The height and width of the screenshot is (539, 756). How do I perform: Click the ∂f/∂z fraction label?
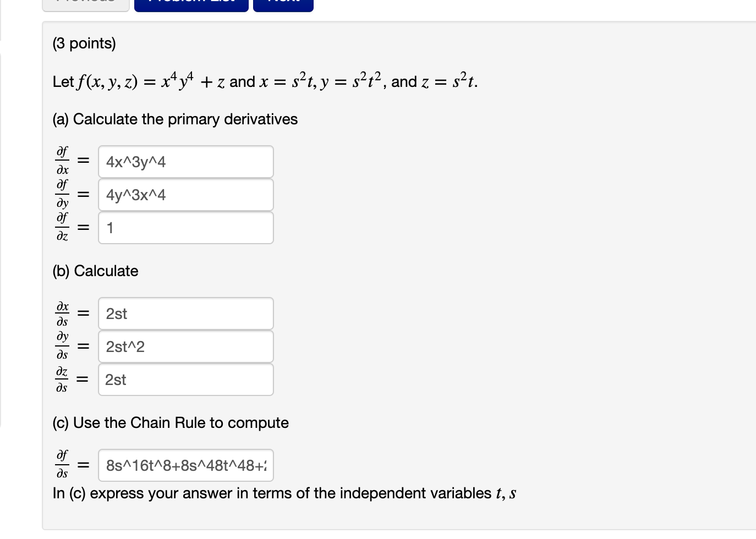tap(63, 226)
